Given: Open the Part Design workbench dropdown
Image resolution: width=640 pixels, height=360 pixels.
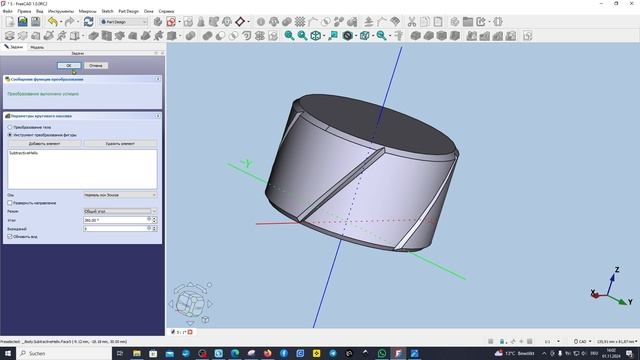Looking at the screenshot, I should click(124, 22).
